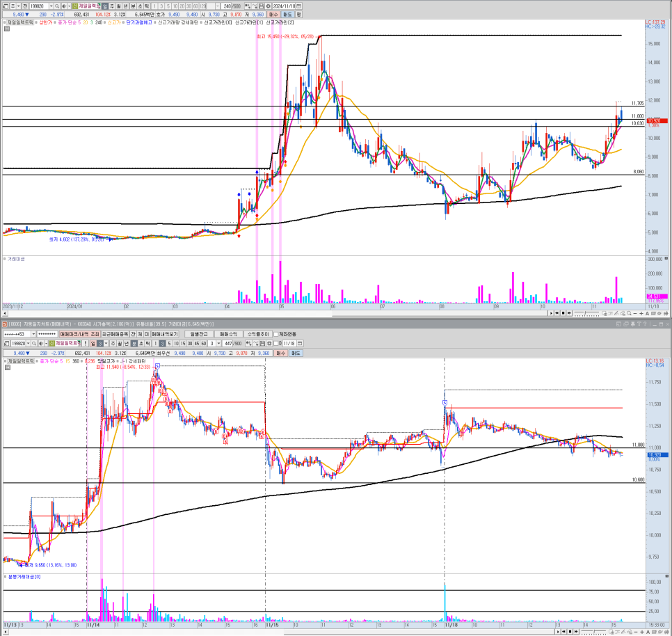Viewport: 672px width, 636px height.
Task: Open the lower chart interval value dropdown
Action: point(218,343)
